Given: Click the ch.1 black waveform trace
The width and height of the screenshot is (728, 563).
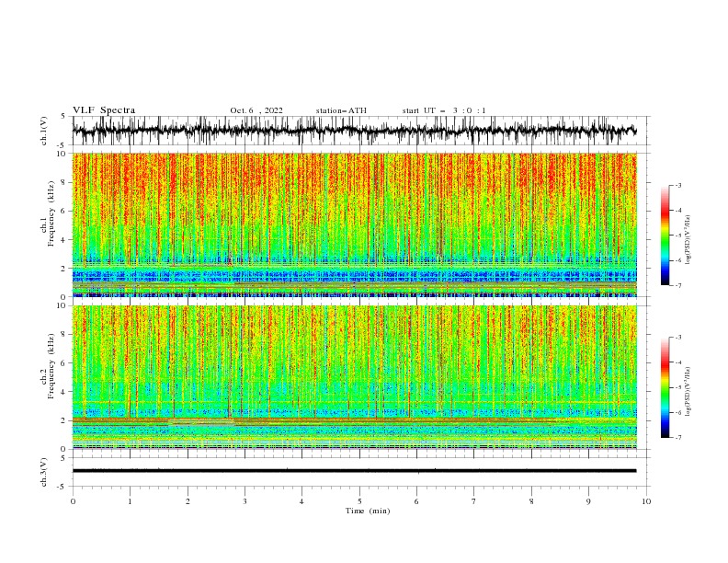Looking at the screenshot, I should pos(354,131).
